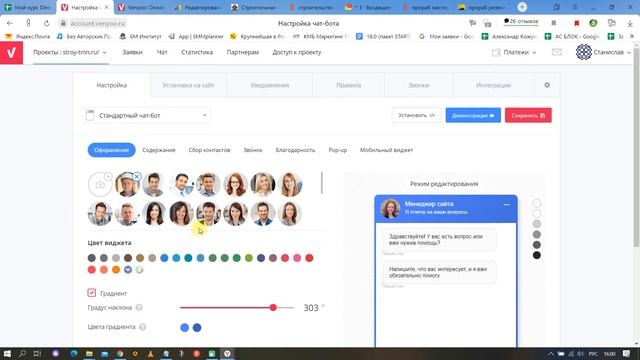
Task: Click the browser address bar
Action: (97, 23)
